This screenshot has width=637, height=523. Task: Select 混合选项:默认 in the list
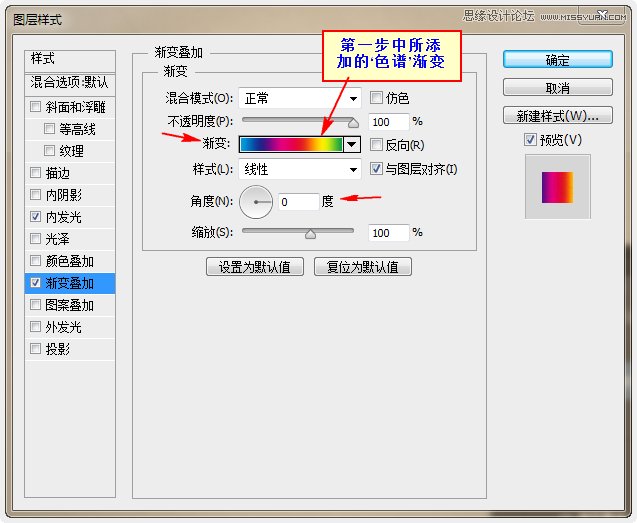pos(70,83)
